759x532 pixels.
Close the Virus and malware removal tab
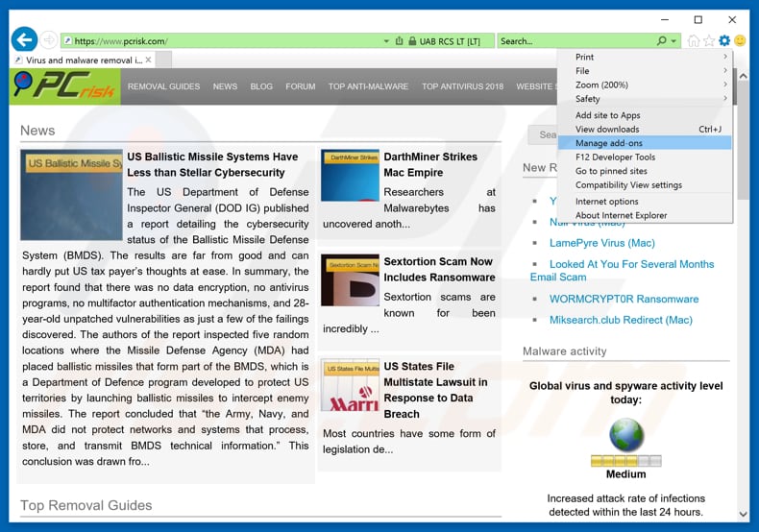tap(149, 60)
